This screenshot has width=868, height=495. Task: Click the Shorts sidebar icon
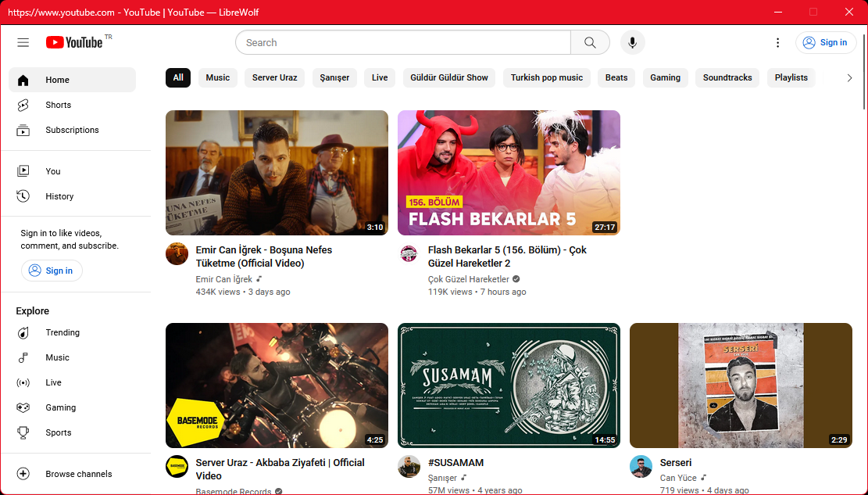[23, 105]
